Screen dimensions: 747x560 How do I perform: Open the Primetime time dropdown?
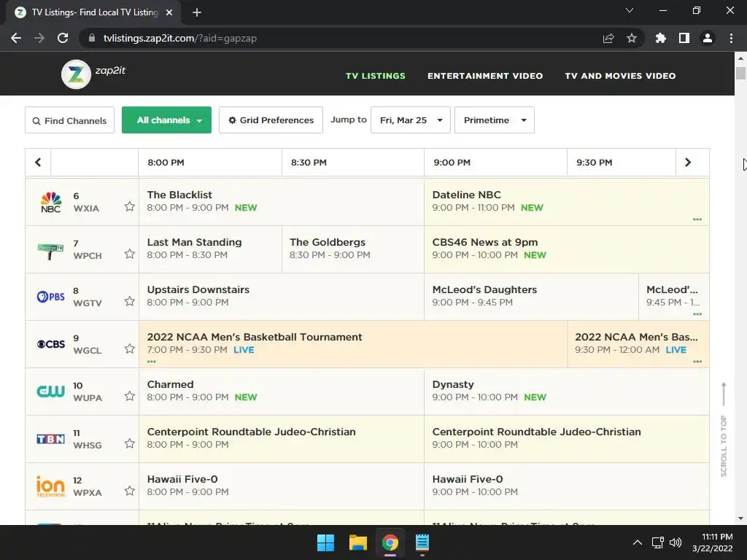click(495, 120)
